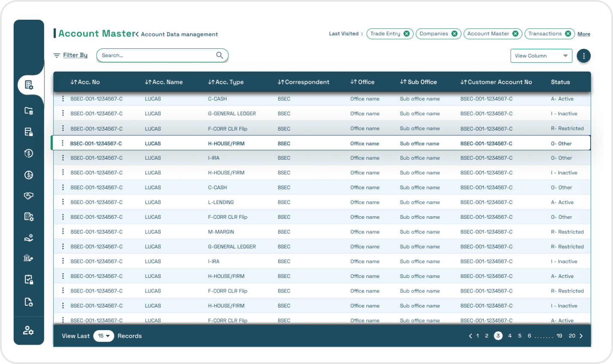This screenshot has height=364, width=613.
Task: Open the document clock sidebar icon
Action: 29,302
